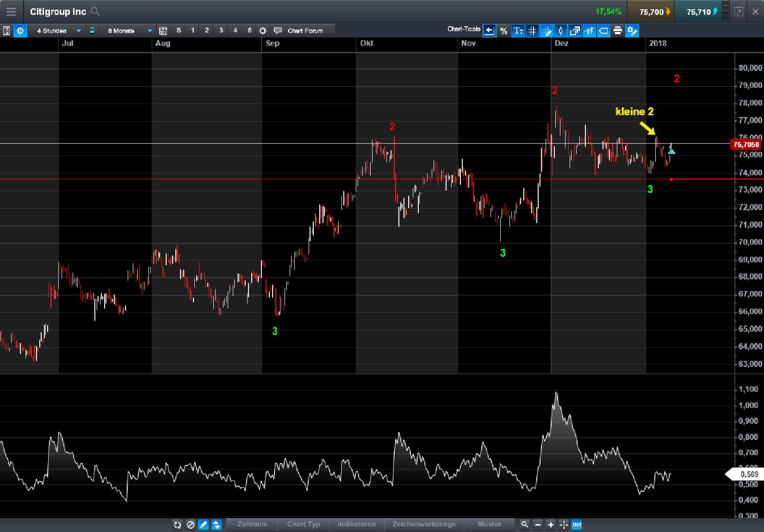Click the zoom in plus control
The image size is (764, 532).
coord(551,525)
